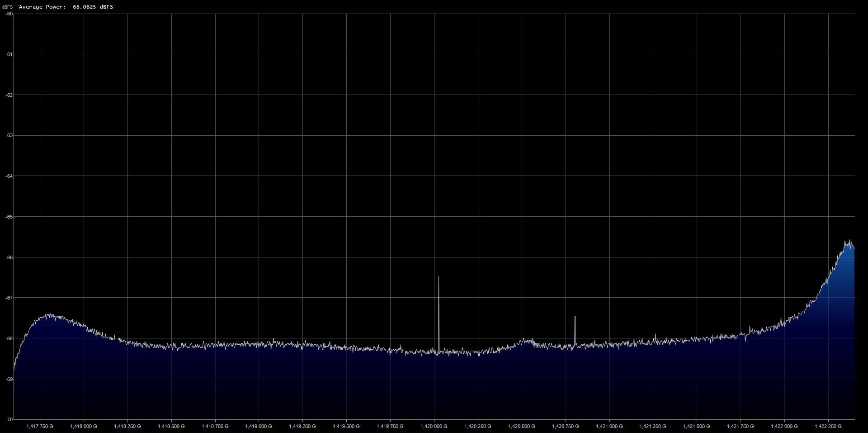Click the 1,421 500 G frequency label
The image size is (868, 433).
pyautogui.click(x=697, y=426)
